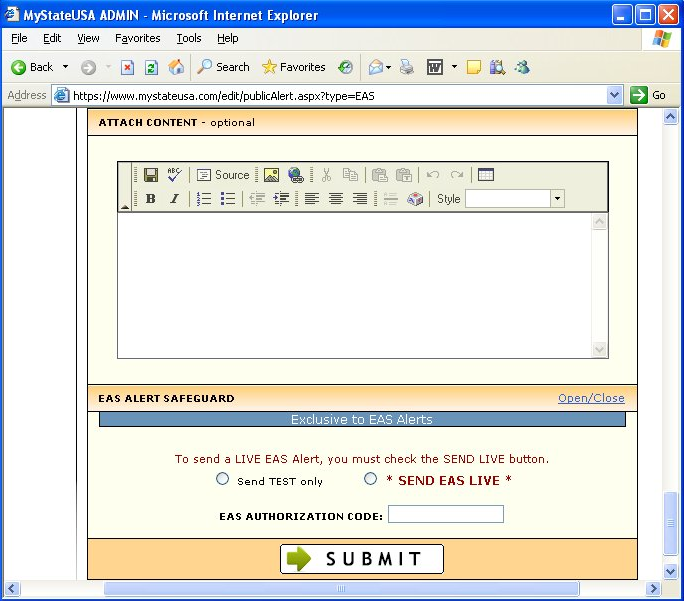Open the Back history dropdown arrow

[x=65, y=67]
